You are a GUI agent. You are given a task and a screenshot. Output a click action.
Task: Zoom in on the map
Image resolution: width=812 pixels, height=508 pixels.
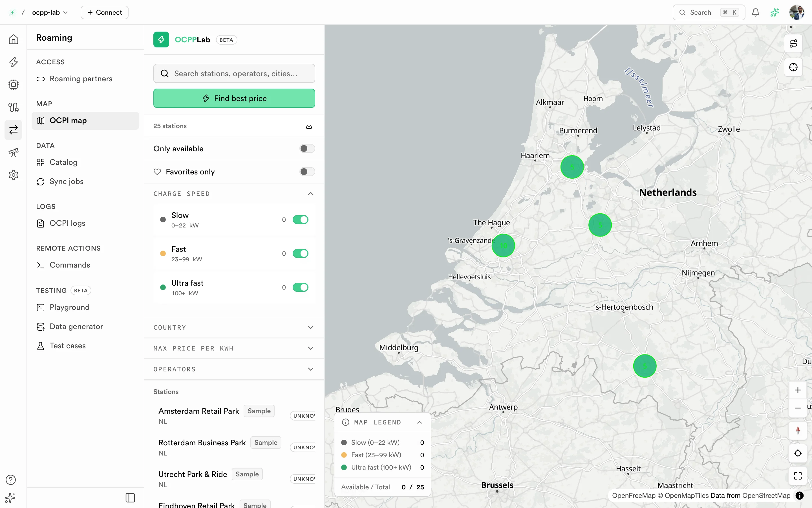pyautogui.click(x=798, y=390)
